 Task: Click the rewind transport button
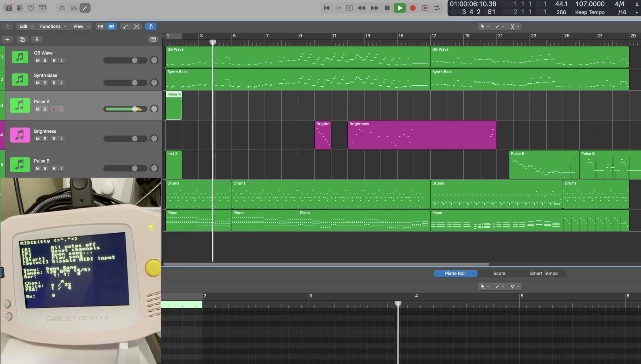[361, 8]
